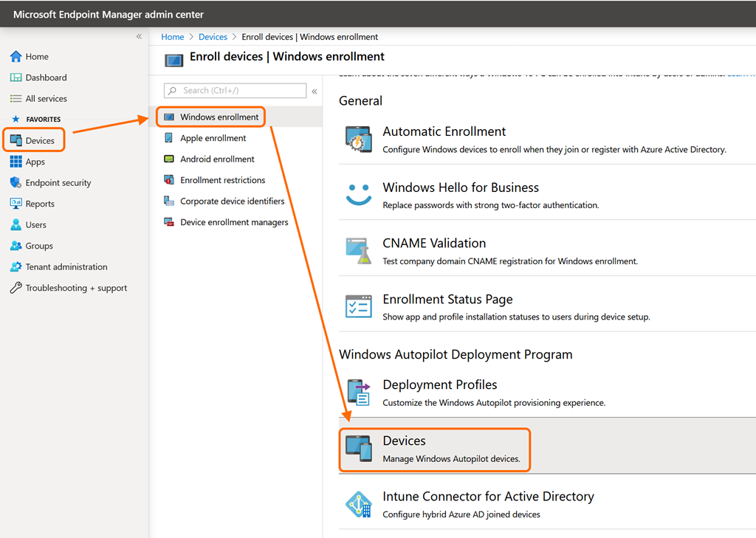
Task: Click the Automatic Enrollment gear icon
Action: tap(359, 139)
